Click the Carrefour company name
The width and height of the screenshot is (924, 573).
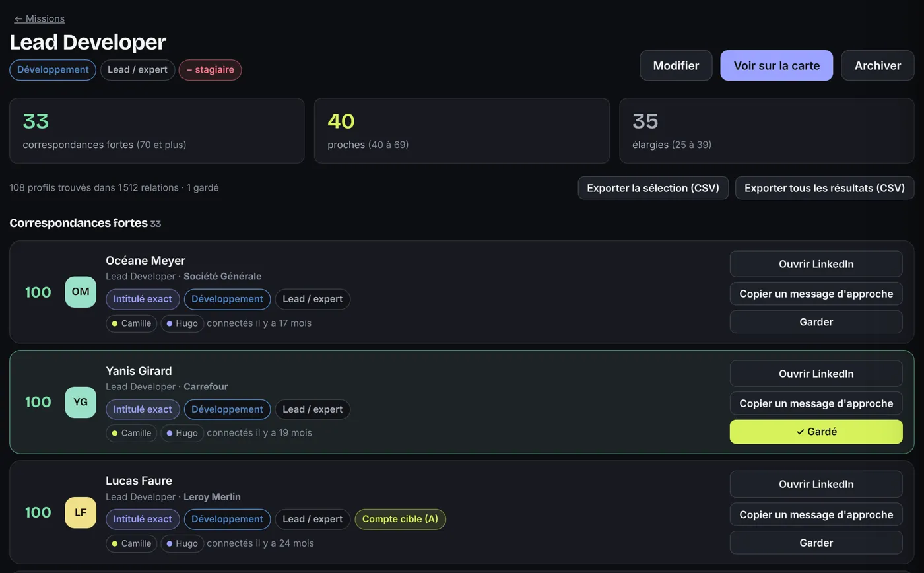click(205, 387)
